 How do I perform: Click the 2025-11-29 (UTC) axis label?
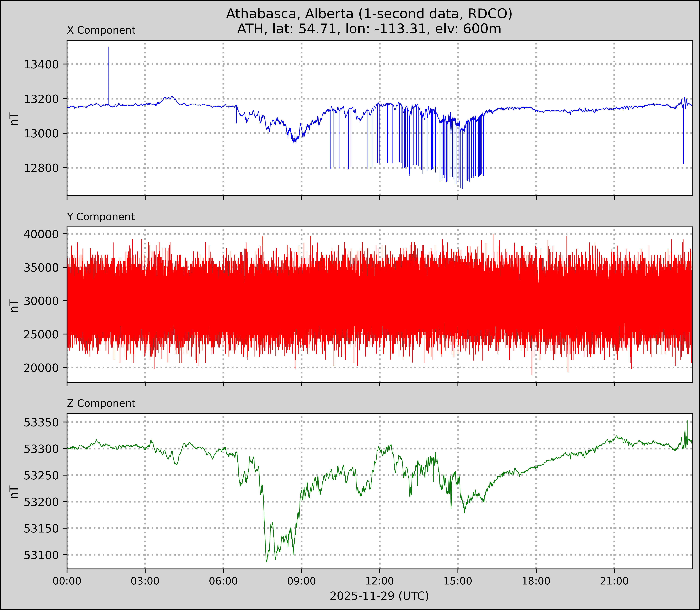(379, 596)
